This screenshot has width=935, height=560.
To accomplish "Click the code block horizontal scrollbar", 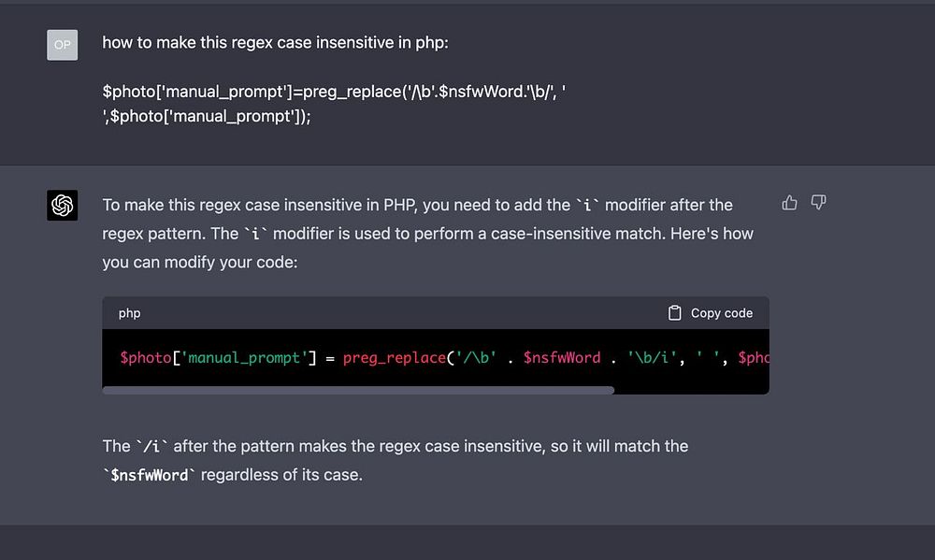I will [358, 390].
